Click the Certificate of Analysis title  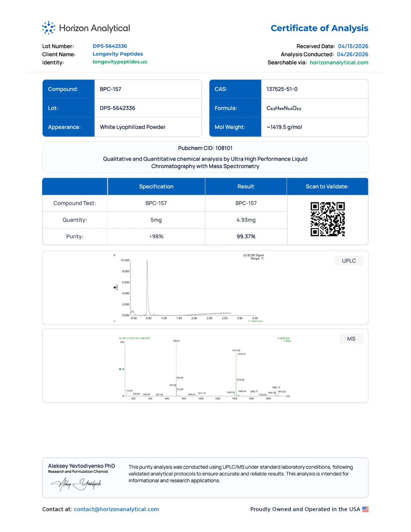[319, 28]
